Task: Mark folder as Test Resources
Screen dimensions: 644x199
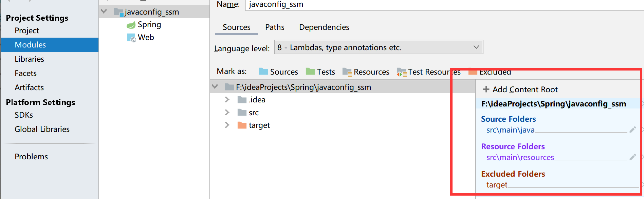Action: click(428, 72)
